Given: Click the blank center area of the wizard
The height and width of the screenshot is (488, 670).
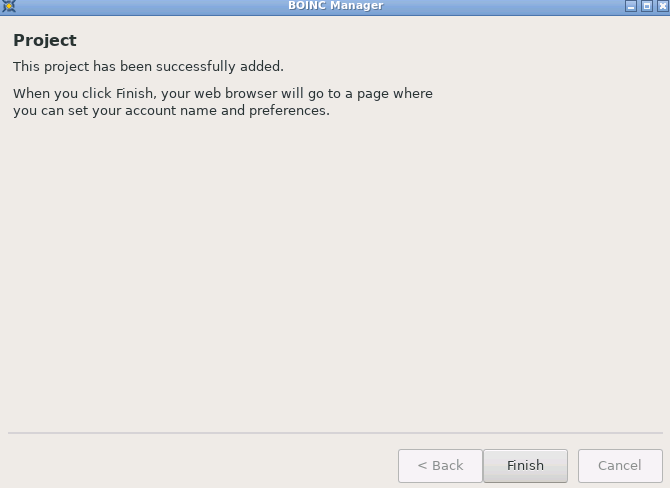Looking at the screenshot, I should (335, 273).
